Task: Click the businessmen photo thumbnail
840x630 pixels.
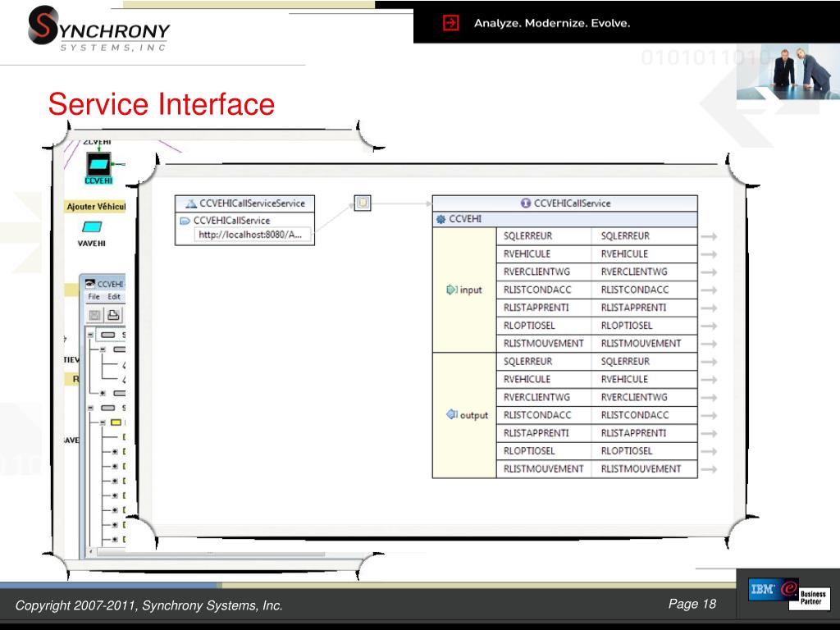Action: [x=788, y=72]
